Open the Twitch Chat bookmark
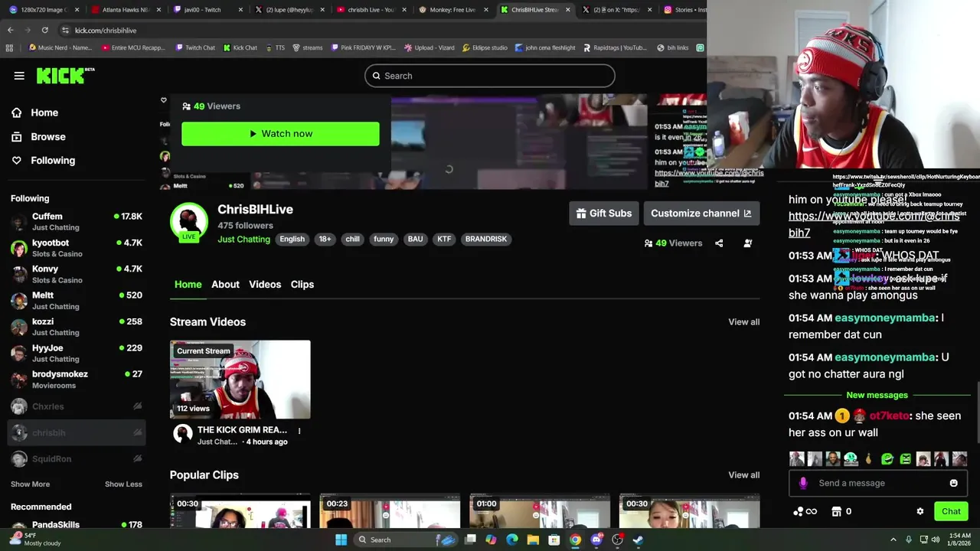Viewport: 980px width, 551px height. (x=195, y=47)
